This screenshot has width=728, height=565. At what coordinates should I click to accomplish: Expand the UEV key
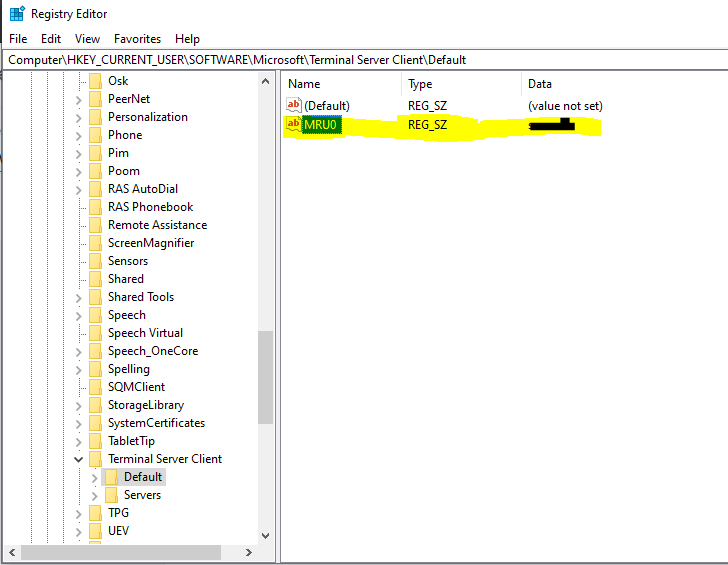pyautogui.click(x=78, y=532)
